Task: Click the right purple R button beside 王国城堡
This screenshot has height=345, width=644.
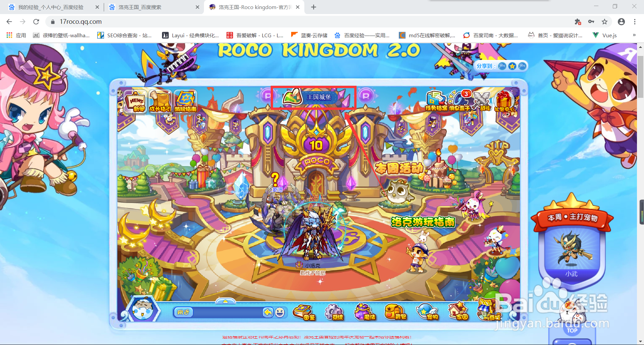Action: tap(366, 96)
